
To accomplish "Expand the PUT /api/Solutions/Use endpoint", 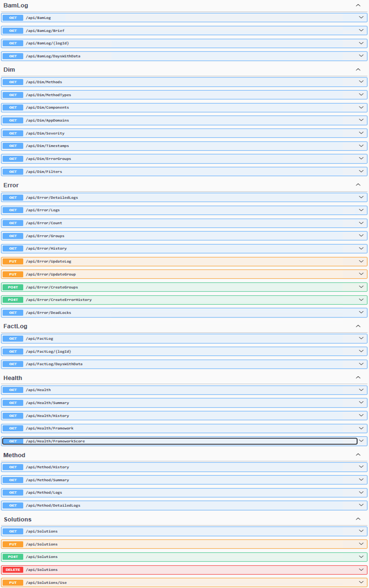I will click(184, 582).
